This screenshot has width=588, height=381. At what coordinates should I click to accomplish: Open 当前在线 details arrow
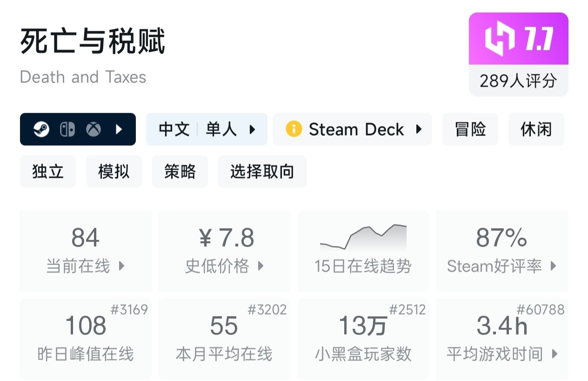122,266
